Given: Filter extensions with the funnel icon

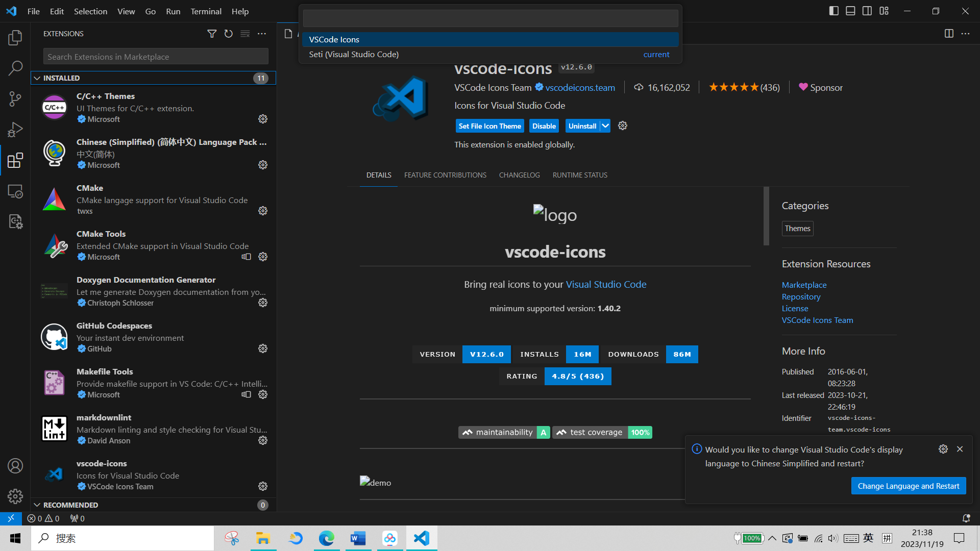Looking at the screenshot, I should pyautogui.click(x=212, y=34).
